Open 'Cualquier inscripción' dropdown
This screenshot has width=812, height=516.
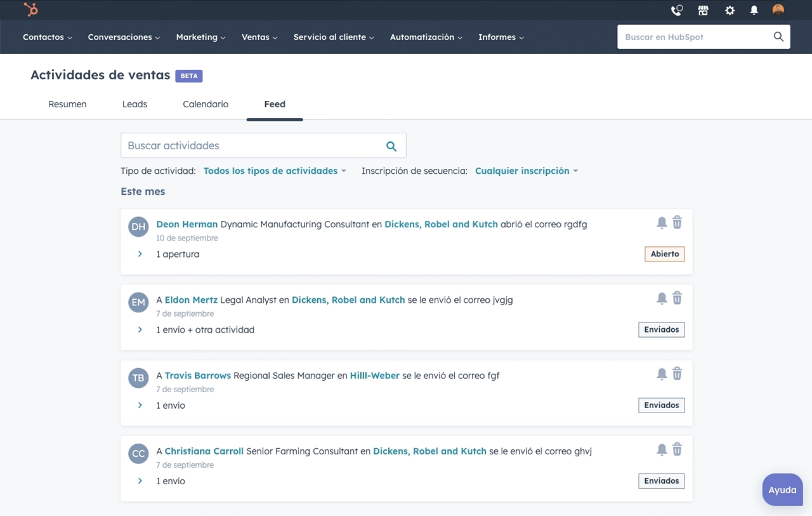coord(527,171)
